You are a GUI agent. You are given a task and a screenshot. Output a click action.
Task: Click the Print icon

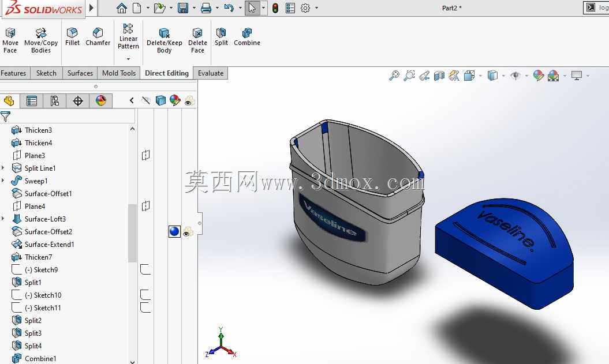[x=206, y=7]
